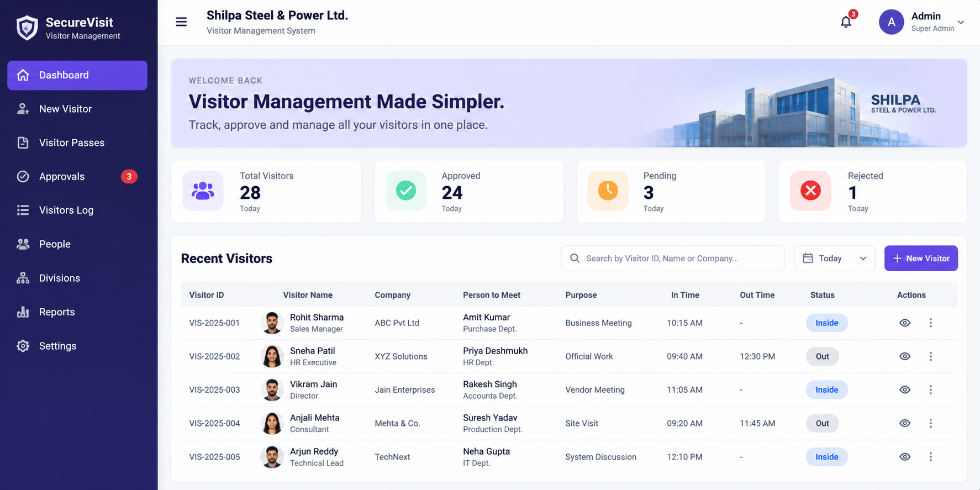Click the Total Visitors people icon

click(x=203, y=191)
